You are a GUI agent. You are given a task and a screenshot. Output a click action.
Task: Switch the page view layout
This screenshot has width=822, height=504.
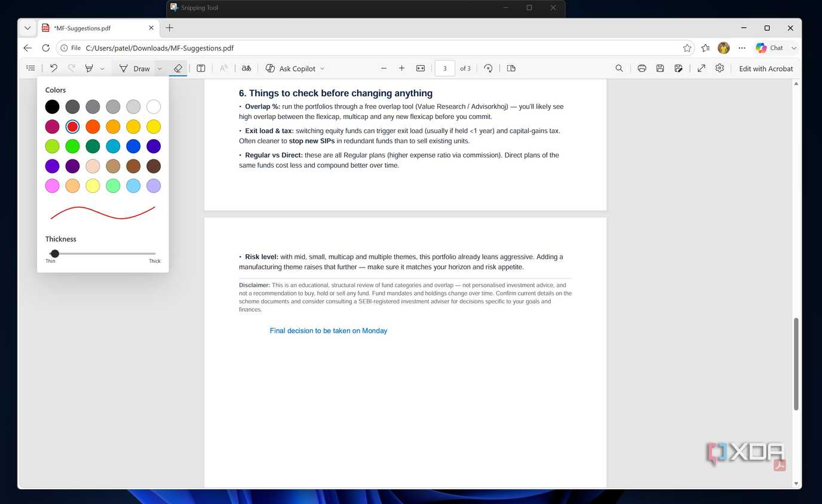point(511,68)
